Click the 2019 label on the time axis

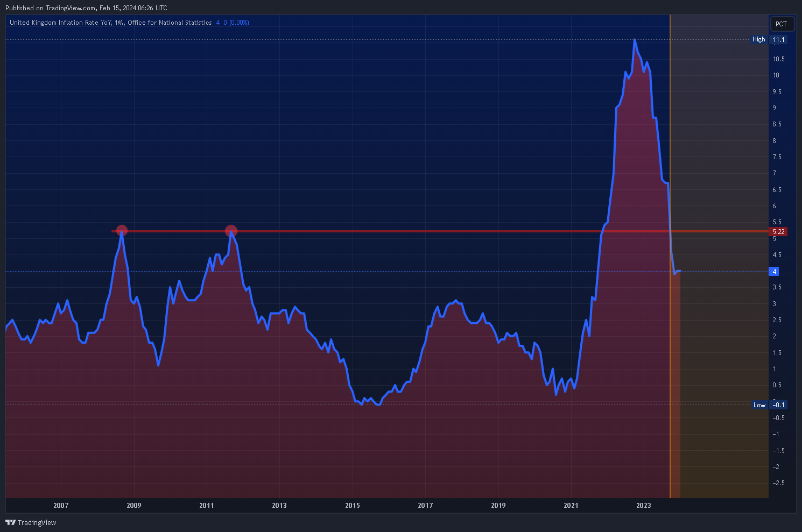(x=498, y=505)
